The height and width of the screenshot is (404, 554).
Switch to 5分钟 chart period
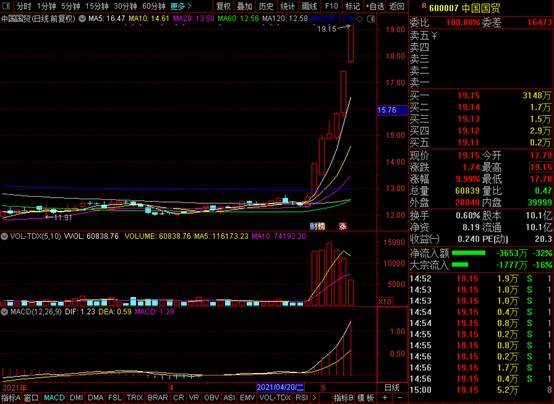pos(70,6)
